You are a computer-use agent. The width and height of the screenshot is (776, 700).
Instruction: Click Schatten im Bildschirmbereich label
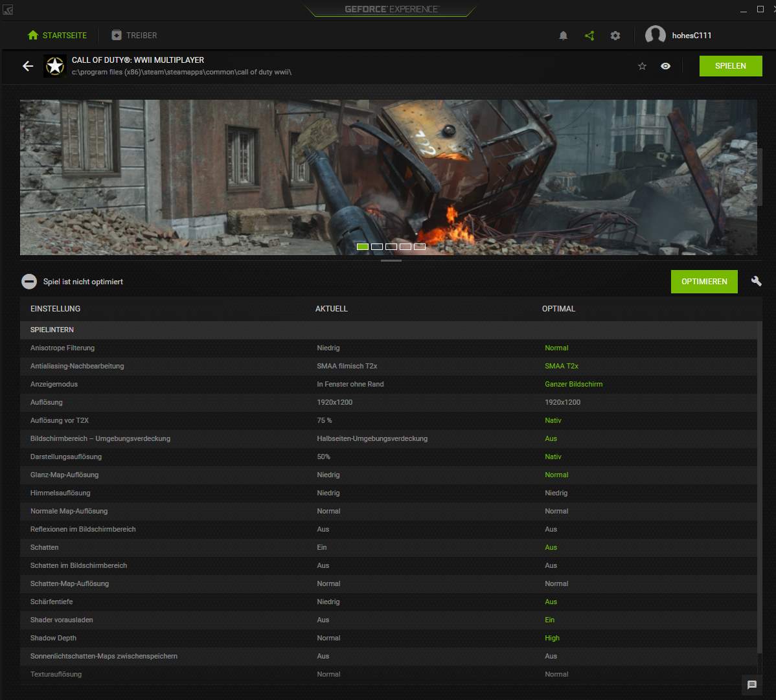pyautogui.click(x=78, y=565)
